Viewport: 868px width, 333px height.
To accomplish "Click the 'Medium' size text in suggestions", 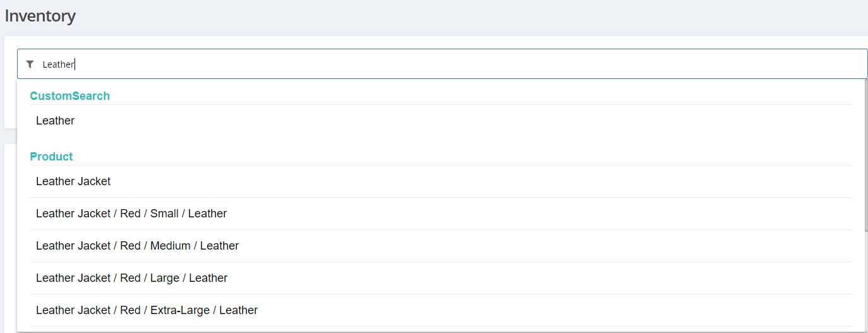I will [170, 246].
